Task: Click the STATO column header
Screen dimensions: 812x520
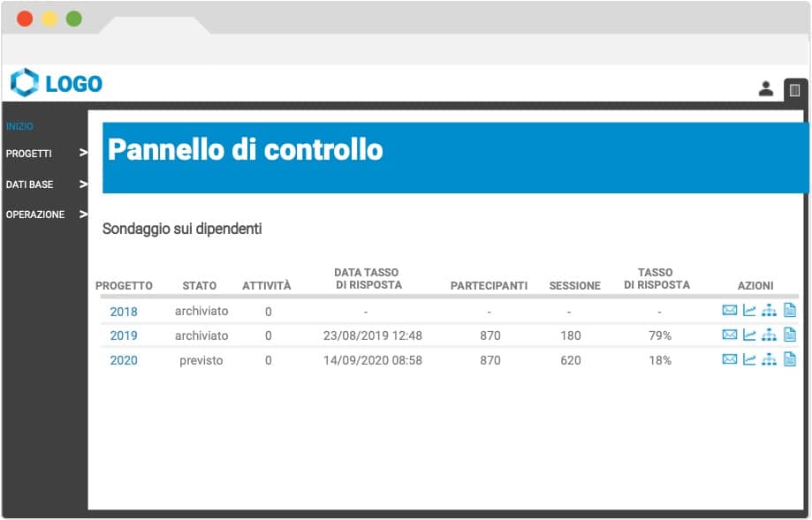Action: coord(200,286)
